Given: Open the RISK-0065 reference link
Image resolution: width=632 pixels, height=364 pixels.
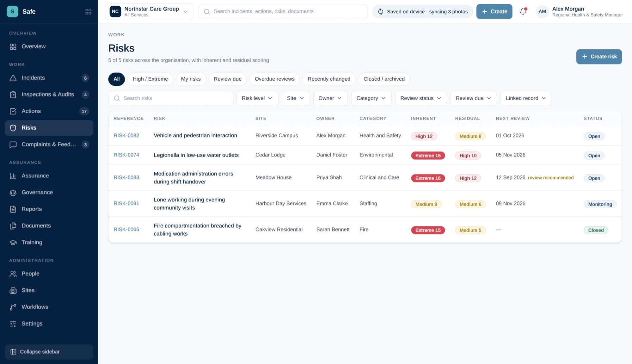Looking at the screenshot, I should tap(126, 230).
